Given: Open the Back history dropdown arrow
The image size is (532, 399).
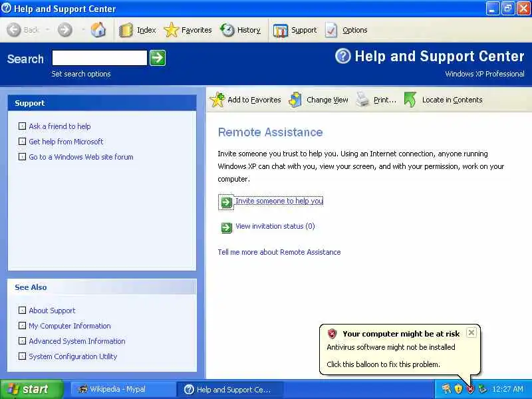Looking at the screenshot, I should tap(47, 30).
